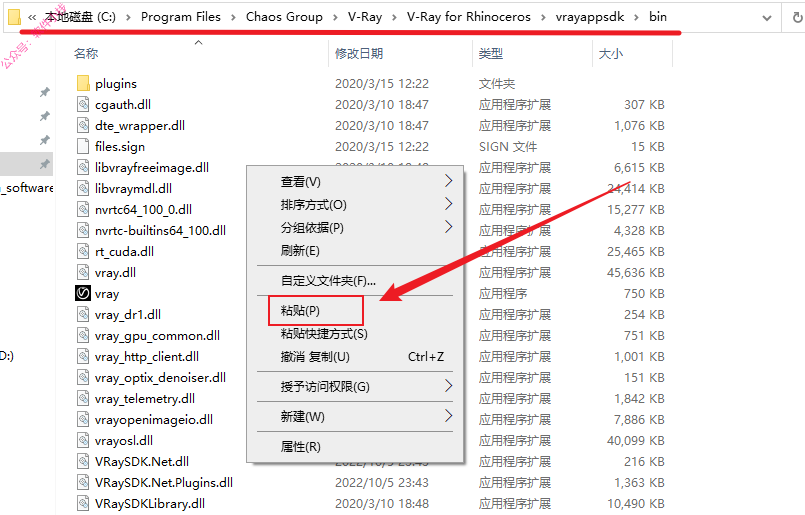The image size is (805, 515).
Task: Choose 粘贴(P) in context menu
Action: (355, 311)
